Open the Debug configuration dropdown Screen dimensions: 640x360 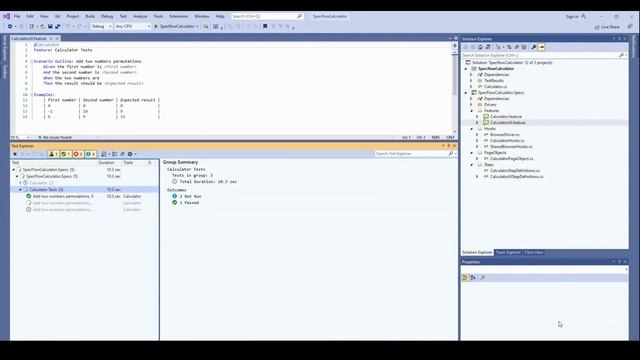pos(101,27)
